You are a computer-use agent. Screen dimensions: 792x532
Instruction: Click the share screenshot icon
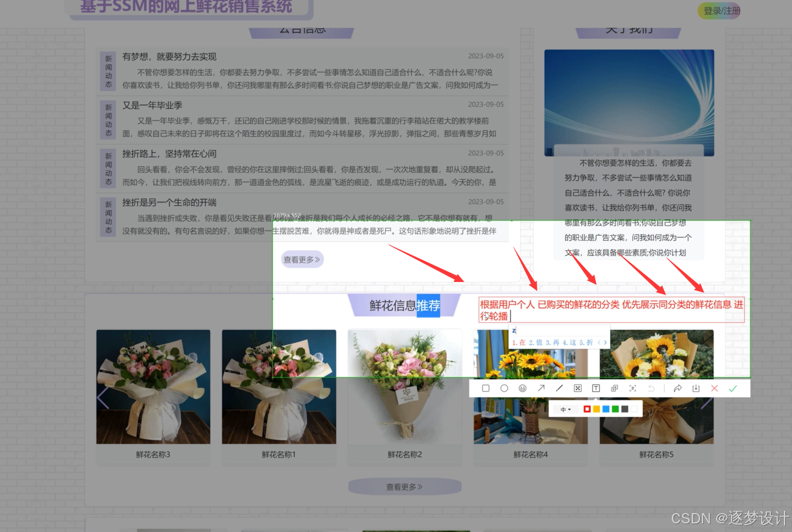(x=677, y=388)
